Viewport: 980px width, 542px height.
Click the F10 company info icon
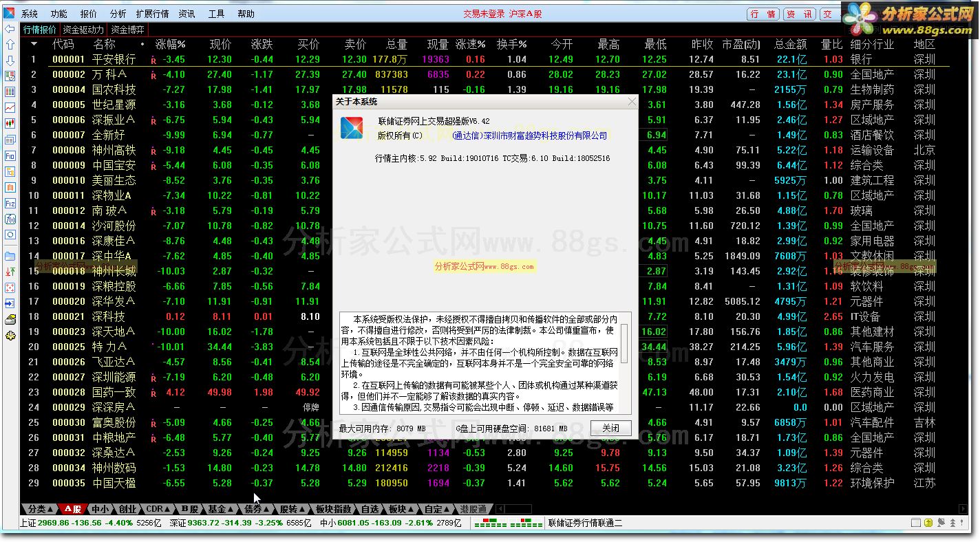tap(10, 155)
